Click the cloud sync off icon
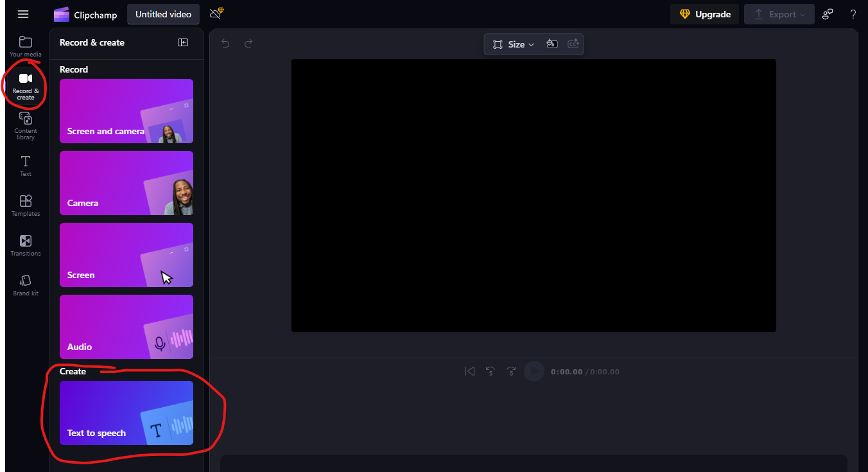 pyautogui.click(x=217, y=13)
